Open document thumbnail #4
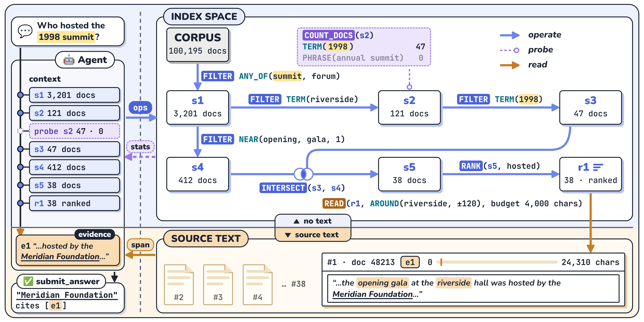 pyautogui.click(x=258, y=284)
